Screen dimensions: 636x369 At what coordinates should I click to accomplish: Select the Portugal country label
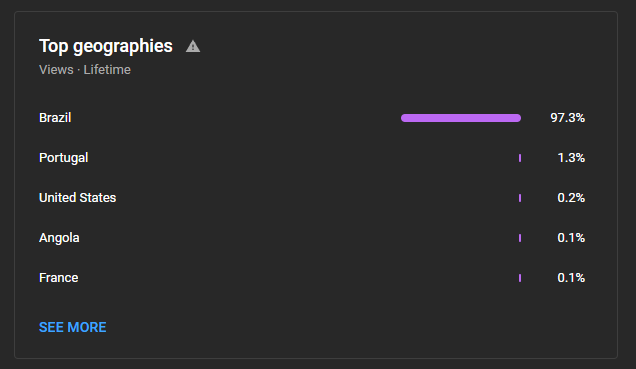click(64, 158)
